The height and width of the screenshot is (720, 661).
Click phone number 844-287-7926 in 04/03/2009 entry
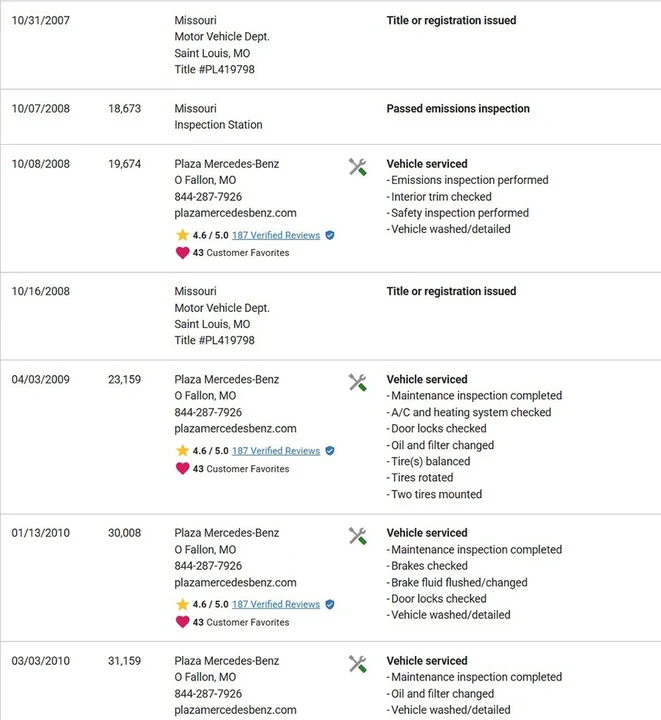click(208, 412)
